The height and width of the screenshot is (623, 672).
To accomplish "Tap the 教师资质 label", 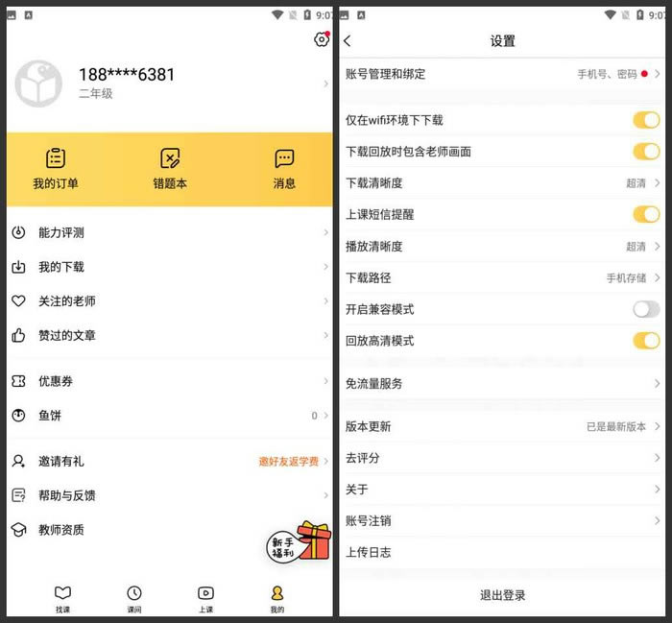I will point(61,530).
